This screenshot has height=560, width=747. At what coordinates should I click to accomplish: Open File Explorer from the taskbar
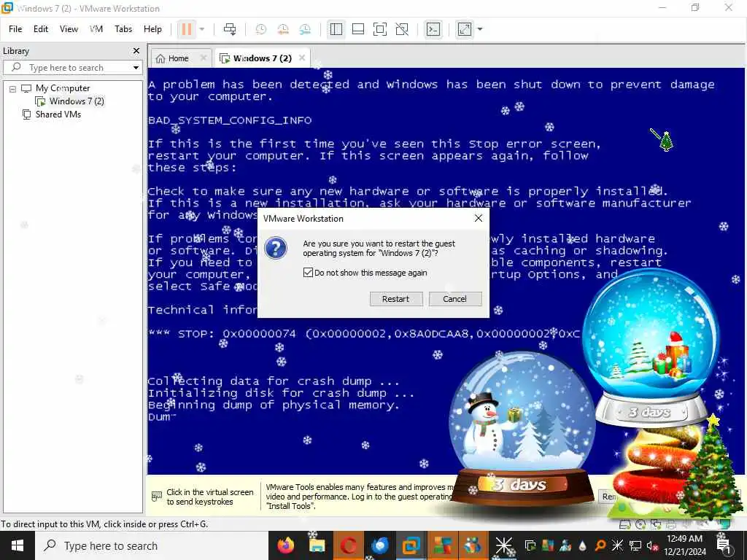317,545
